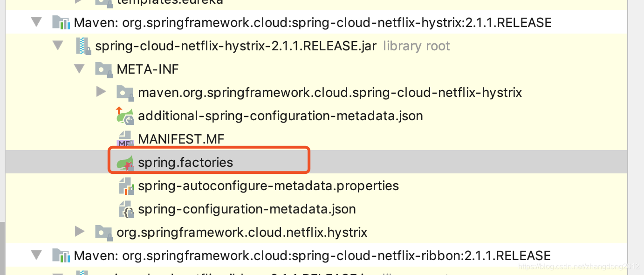Click spring-configuration-metadata.json file icon

[126, 209]
